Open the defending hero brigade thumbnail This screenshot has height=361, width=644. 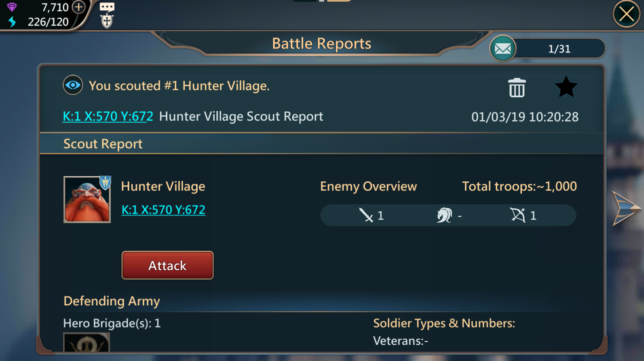[x=87, y=342]
